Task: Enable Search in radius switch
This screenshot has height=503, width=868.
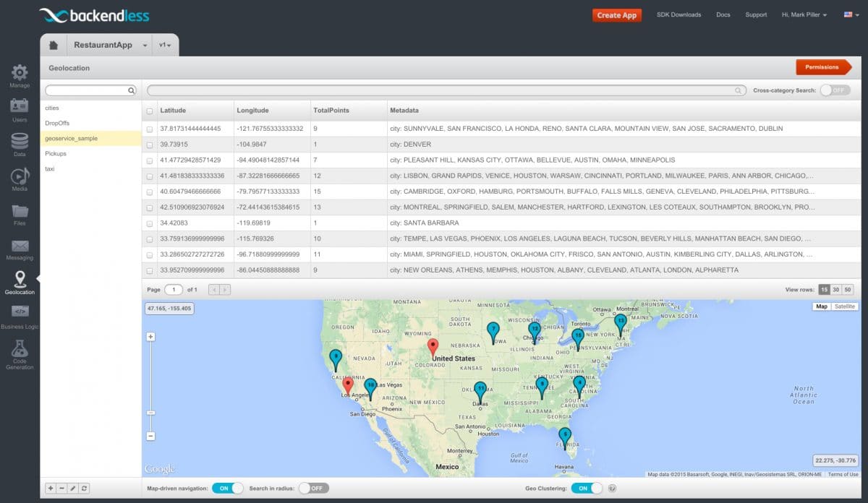Action: tap(313, 489)
